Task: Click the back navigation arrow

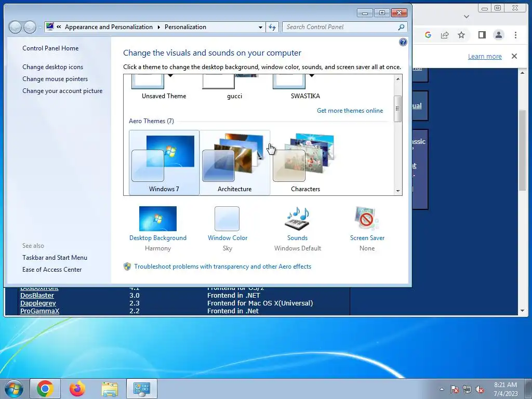Action: click(15, 27)
